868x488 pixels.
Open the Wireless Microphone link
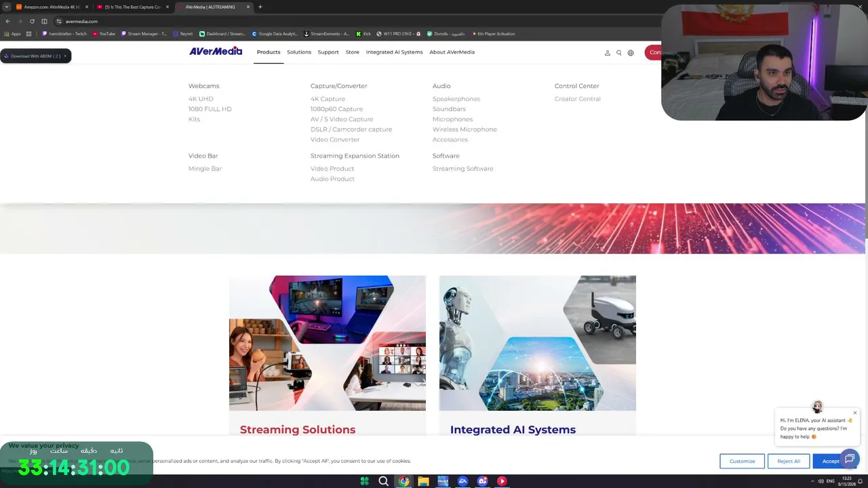tap(465, 129)
